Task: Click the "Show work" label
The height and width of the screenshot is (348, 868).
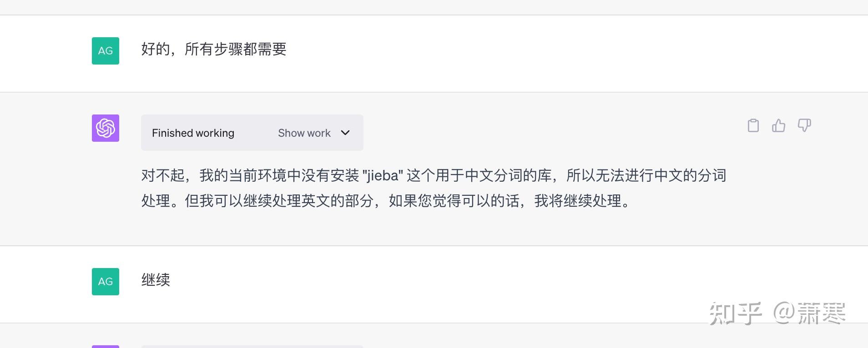Action: (304, 133)
